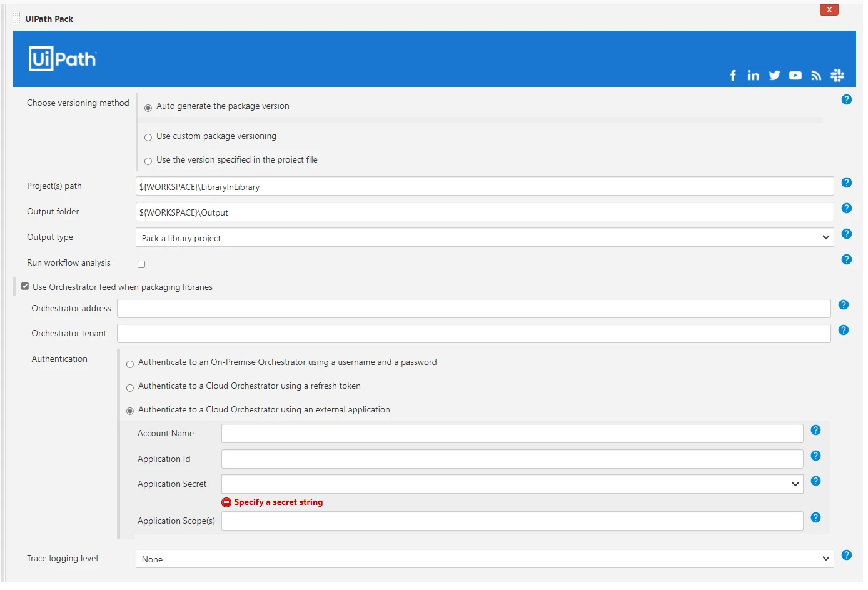Open UiPath YouTube channel icon
The width and height of the screenshot is (868, 590).
coord(795,76)
